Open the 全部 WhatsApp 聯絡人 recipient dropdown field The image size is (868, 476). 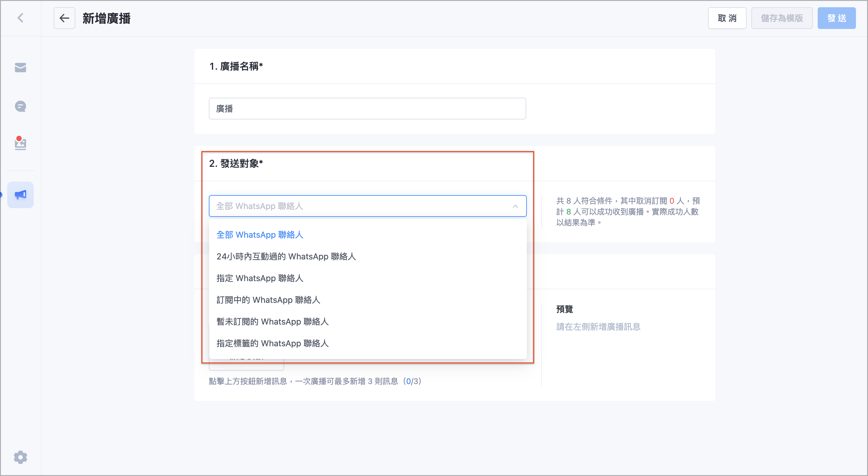pyautogui.click(x=368, y=206)
